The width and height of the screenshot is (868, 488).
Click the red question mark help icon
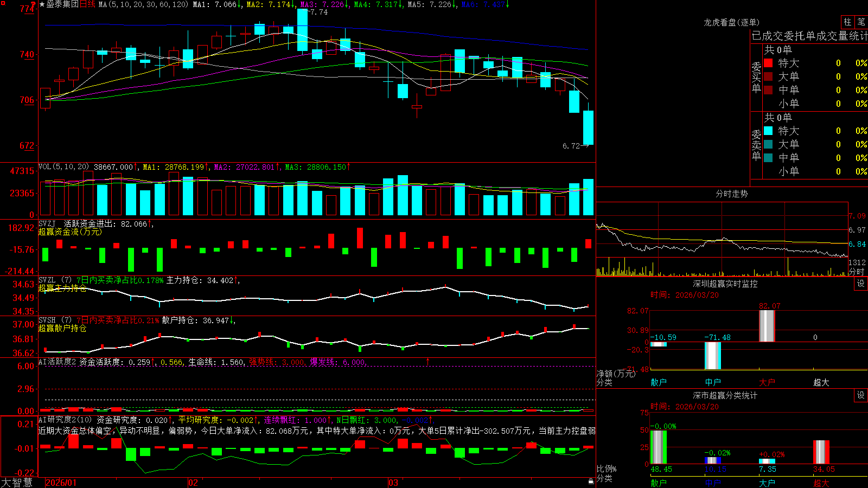pyautogui.click(x=34, y=4)
